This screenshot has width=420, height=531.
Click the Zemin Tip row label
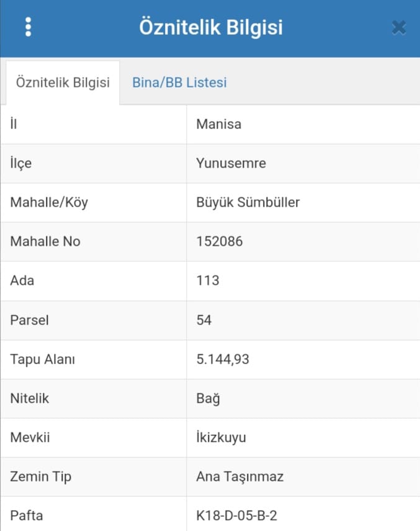click(x=41, y=476)
